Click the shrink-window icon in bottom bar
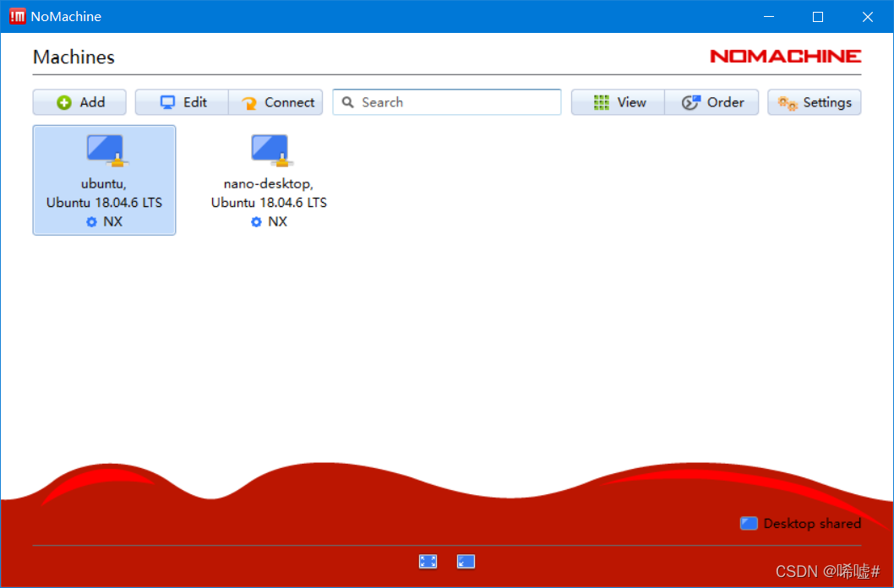This screenshot has height=588, width=894. point(466,562)
